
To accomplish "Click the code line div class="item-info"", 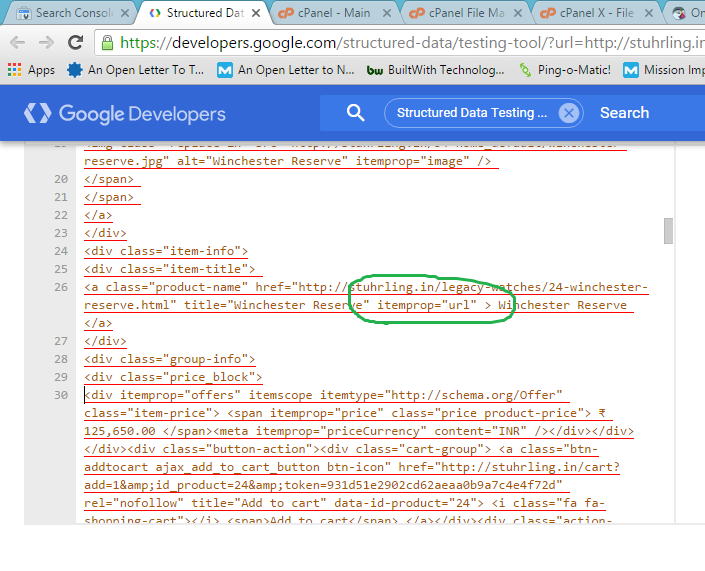I will (x=166, y=251).
